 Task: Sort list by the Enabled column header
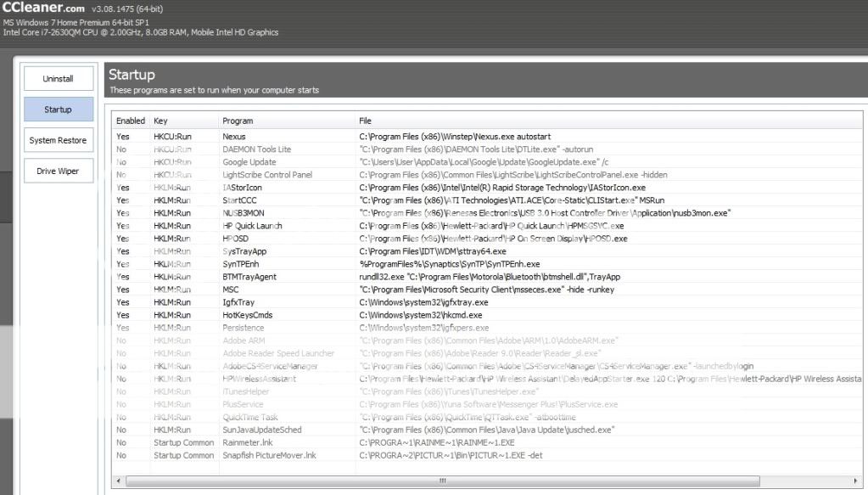coord(131,121)
